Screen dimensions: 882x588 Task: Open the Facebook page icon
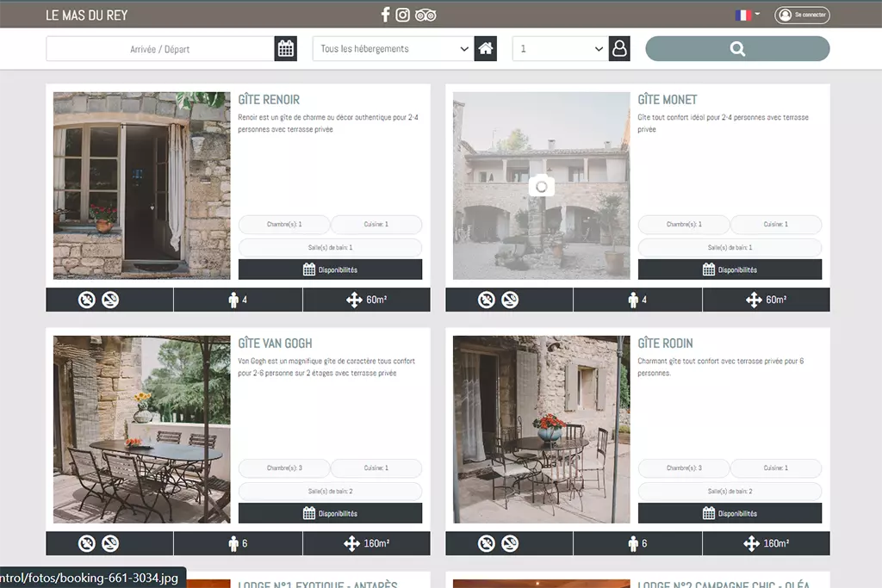385,15
